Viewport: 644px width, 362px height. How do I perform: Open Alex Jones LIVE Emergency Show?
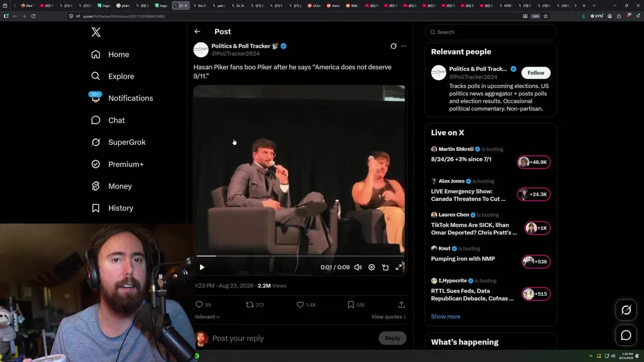[468, 195]
